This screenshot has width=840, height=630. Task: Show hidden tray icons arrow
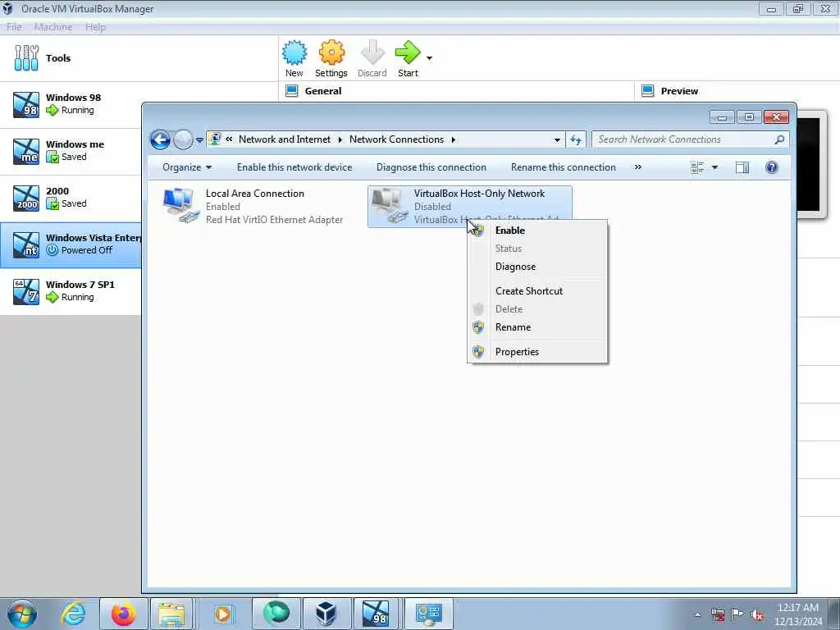697,614
